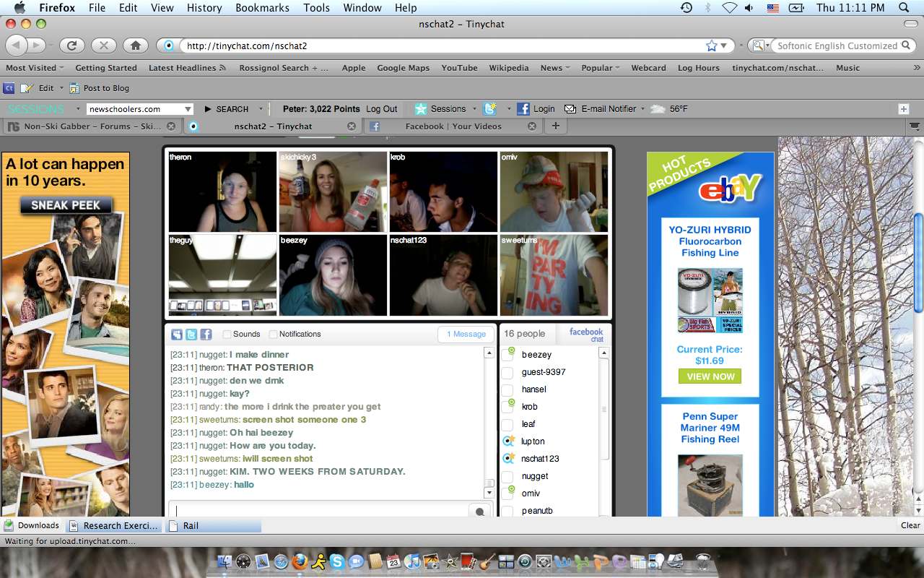Viewport: 924px width, 578px height.
Task: Click the Wi-Fi status menu bar icon
Action: (729, 8)
